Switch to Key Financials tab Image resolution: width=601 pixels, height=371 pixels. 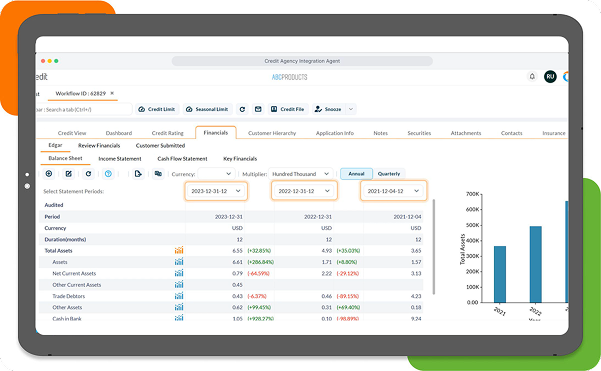(240, 159)
